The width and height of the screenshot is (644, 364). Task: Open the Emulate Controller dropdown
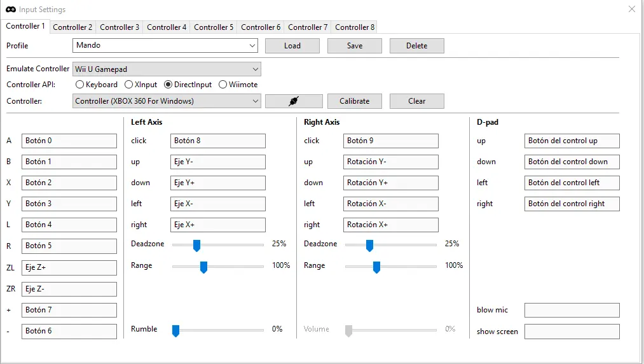[x=167, y=69]
